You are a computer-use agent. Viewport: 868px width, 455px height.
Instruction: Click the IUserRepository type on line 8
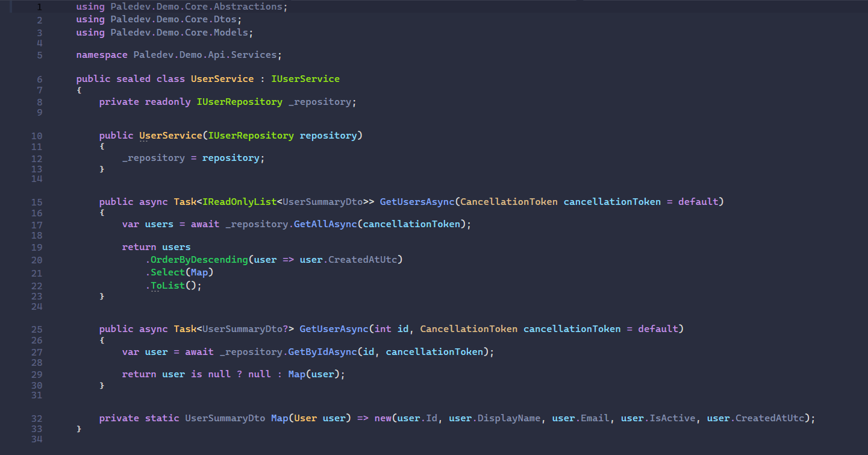click(x=240, y=101)
